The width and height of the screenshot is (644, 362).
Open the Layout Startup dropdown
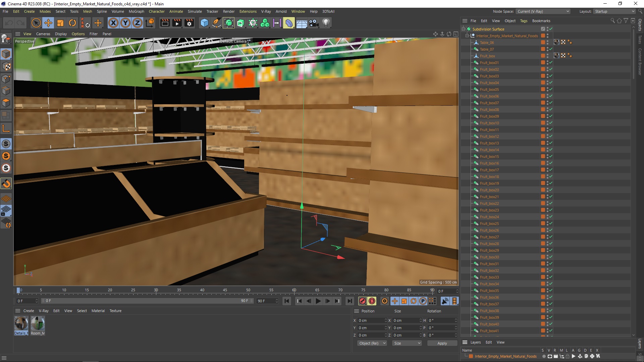pyautogui.click(x=614, y=11)
